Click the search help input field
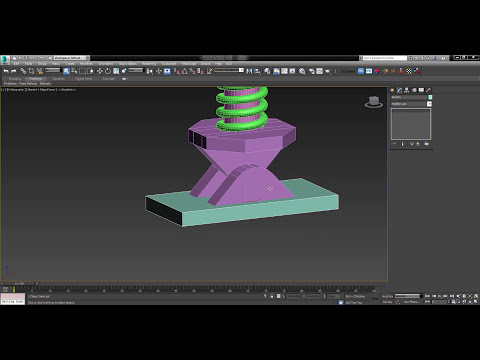 tap(385, 58)
